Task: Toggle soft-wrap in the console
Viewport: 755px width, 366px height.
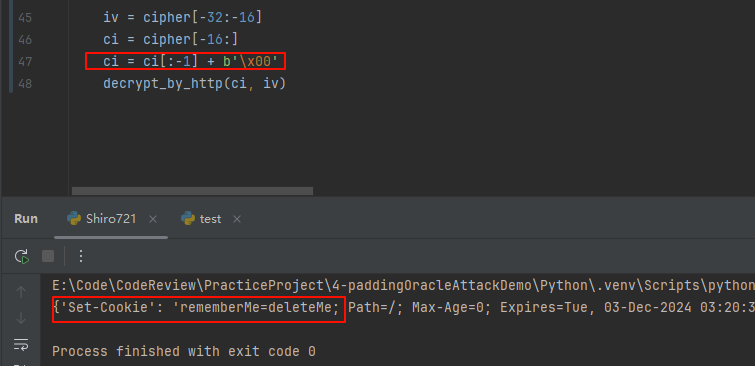Action: pos(21,344)
